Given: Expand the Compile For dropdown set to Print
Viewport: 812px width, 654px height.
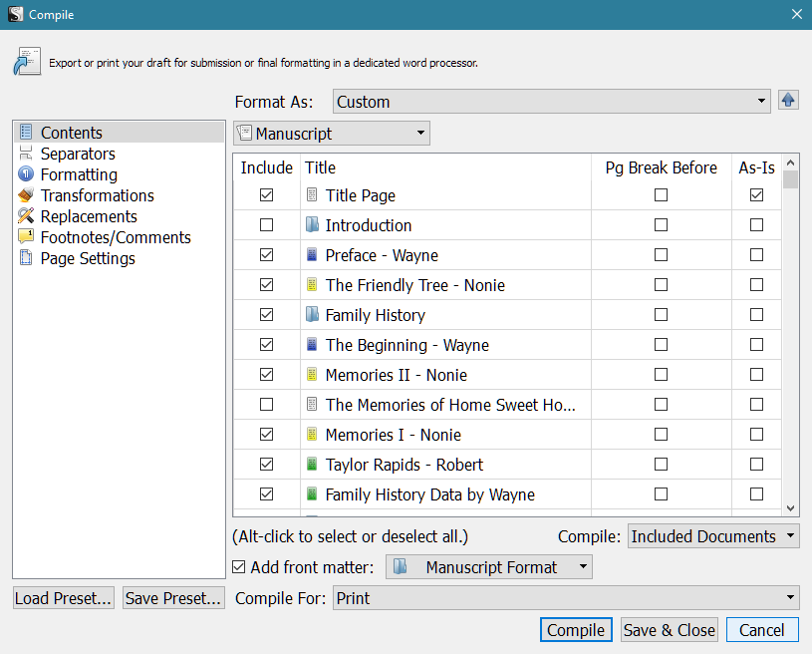Looking at the screenshot, I should pyautogui.click(x=565, y=598).
